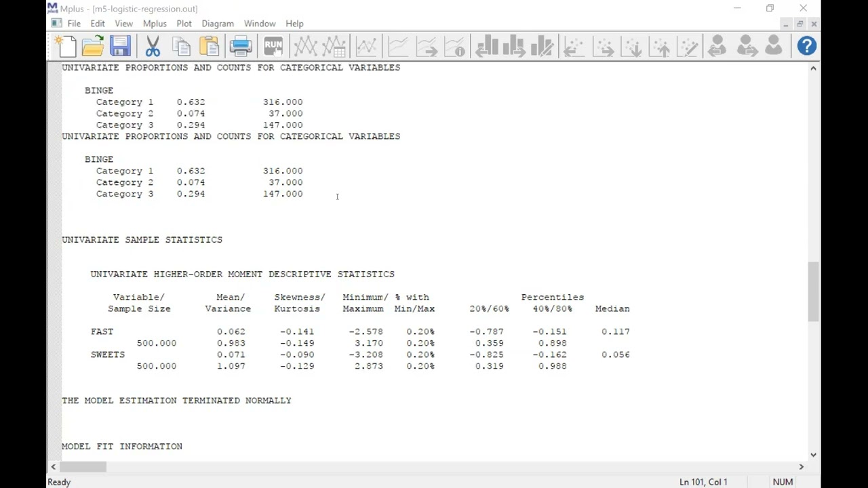Click the horizontal scrollbar right arrow
Viewport: 868px width, 488px height.
pyautogui.click(x=801, y=466)
